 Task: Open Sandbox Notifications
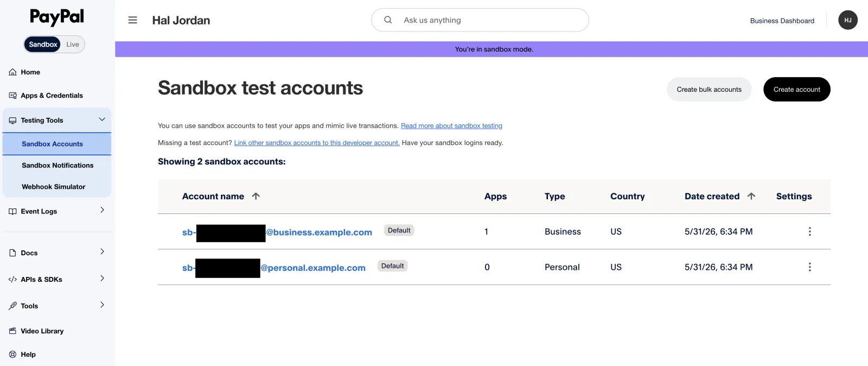click(57, 166)
